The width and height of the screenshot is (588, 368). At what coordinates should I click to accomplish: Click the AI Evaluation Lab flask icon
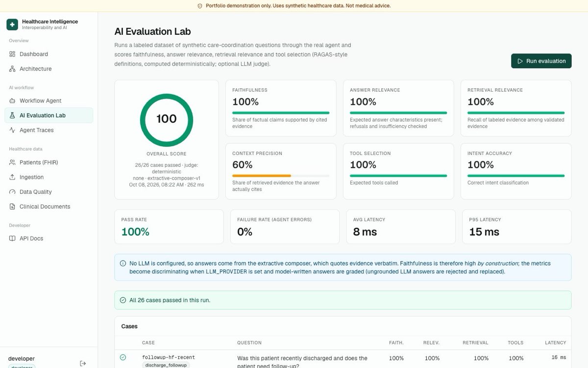(x=12, y=115)
